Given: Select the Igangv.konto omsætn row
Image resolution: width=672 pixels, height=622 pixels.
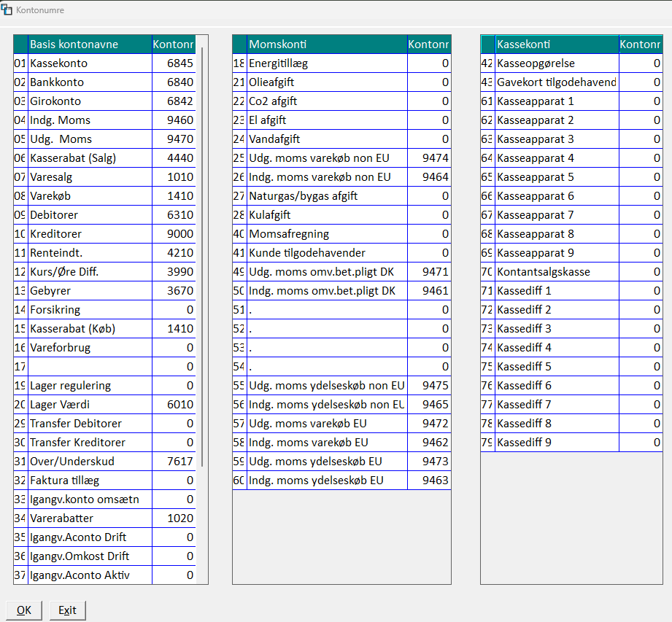Looking at the screenshot, I should coord(104,499).
